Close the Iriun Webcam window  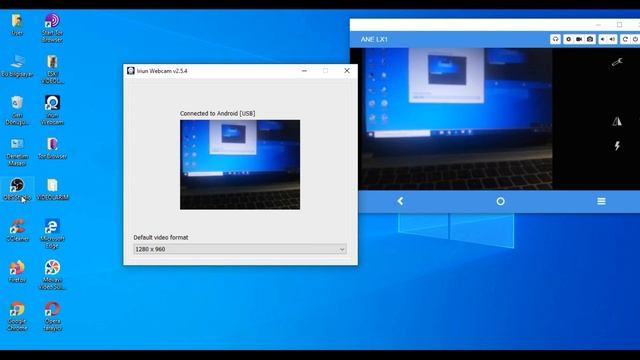click(347, 71)
